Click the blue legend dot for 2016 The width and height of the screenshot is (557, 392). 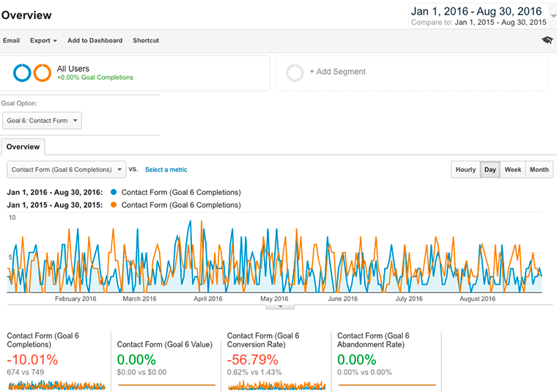[114, 192]
